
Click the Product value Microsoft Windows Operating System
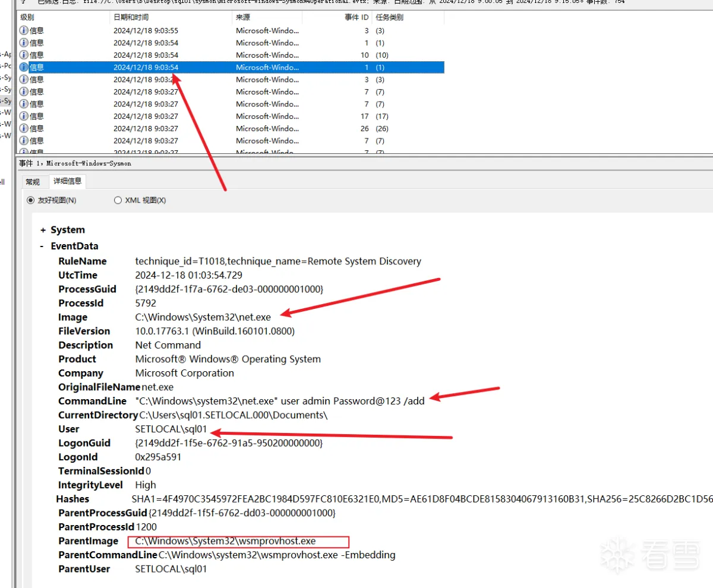pos(228,359)
